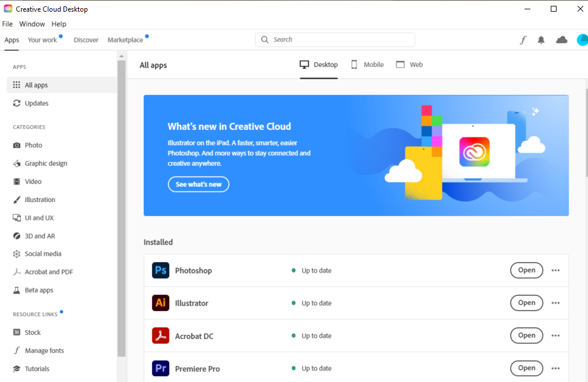Open cloud sync status icon
This screenshot has height=382, width=588.
561,40
